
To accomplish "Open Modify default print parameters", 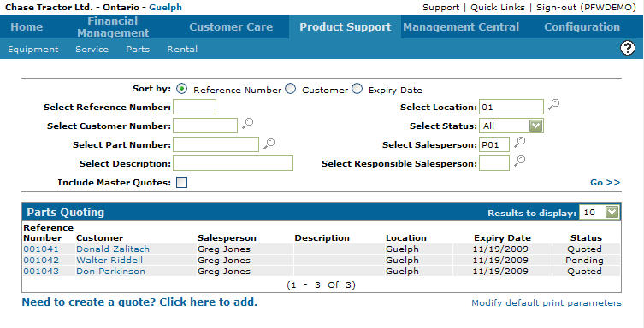I will click(x=547, y=303).
